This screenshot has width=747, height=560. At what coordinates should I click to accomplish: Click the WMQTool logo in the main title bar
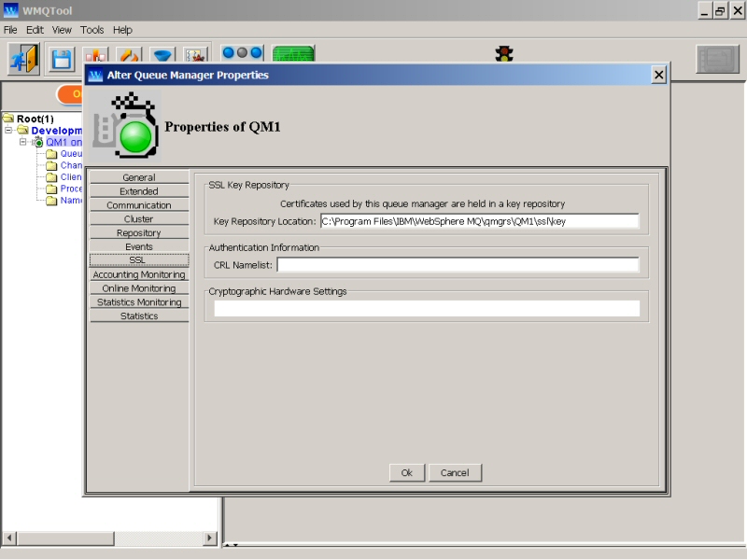10,10
